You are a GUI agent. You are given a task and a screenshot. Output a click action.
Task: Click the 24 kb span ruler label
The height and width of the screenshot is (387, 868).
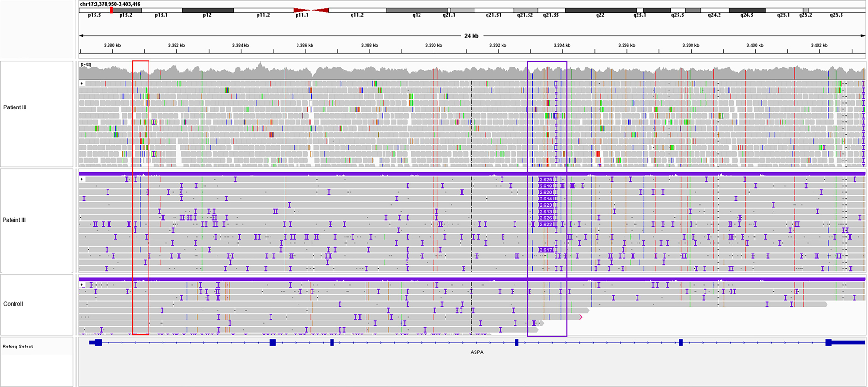472,36
